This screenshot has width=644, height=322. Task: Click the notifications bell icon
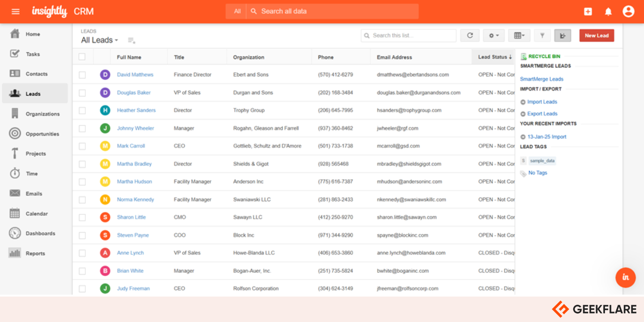[608, 12]
